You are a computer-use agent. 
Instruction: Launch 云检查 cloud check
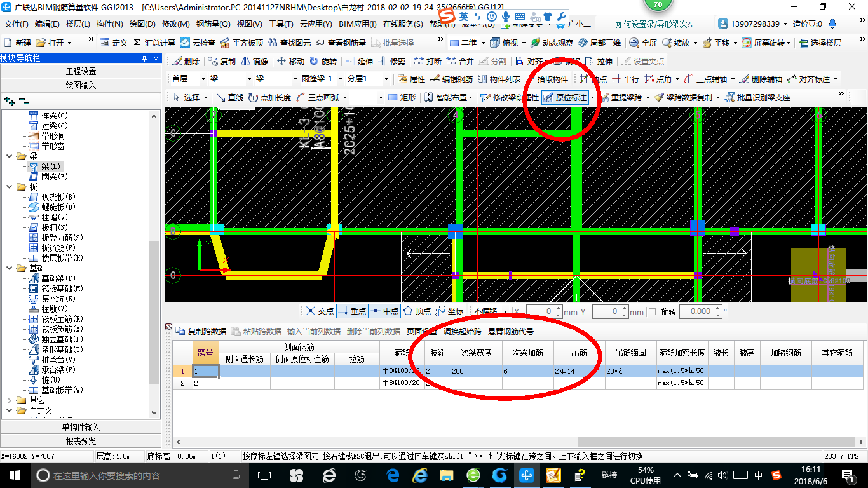tap(198, 43)
